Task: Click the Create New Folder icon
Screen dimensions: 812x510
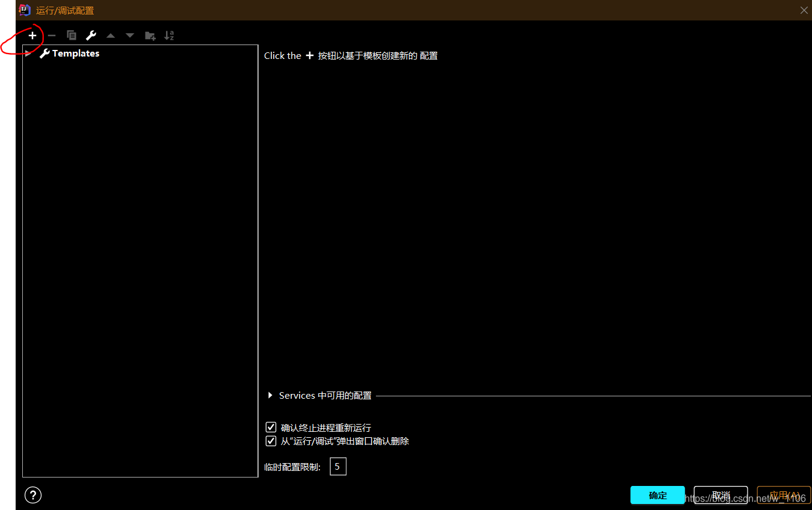Action: click(150, 35)
